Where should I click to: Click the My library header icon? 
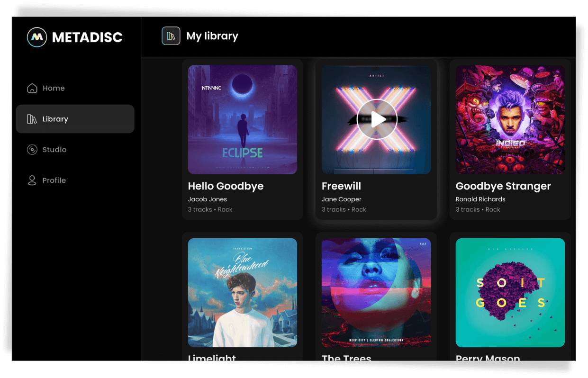[171, 36]
